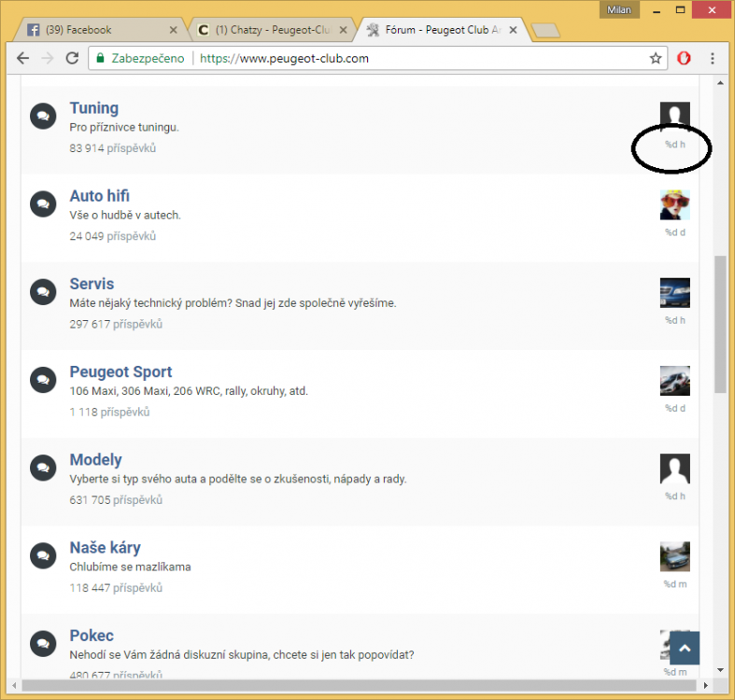Click the Auto hifi last poster avatar
This screenshot has height=700, width=735.
pyautogui.click(x=675, y=204)
